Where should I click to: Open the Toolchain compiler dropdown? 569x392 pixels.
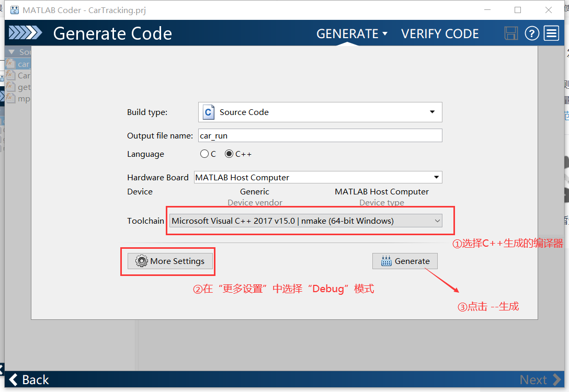pos(438,221)
